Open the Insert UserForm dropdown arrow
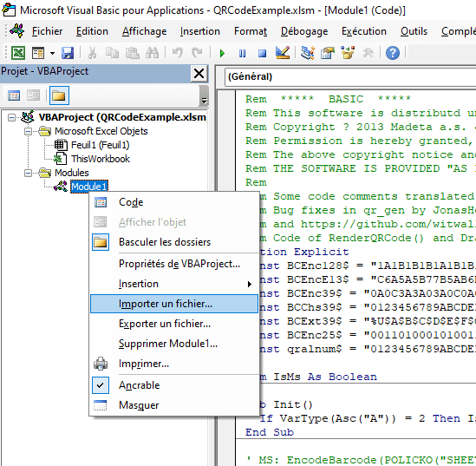This screenshot has width=476, height=466. (x=52, y=54)
